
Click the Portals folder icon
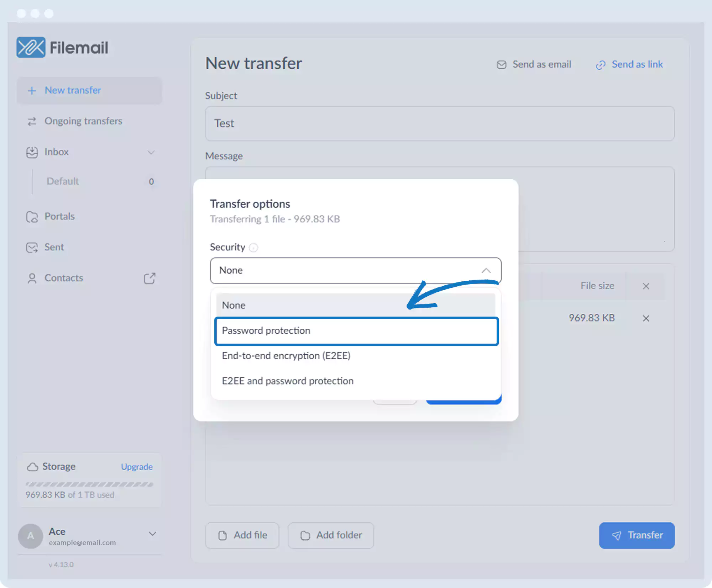pyautogui.click(x=32, y=217)
